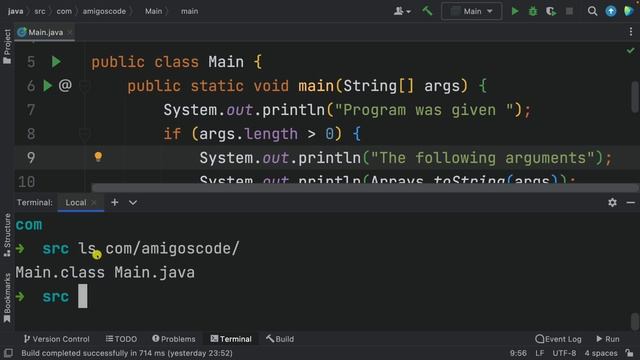Open Search Everywhere magnifier icon
This screenshot has height=360, width=640.
click(592, 11)
